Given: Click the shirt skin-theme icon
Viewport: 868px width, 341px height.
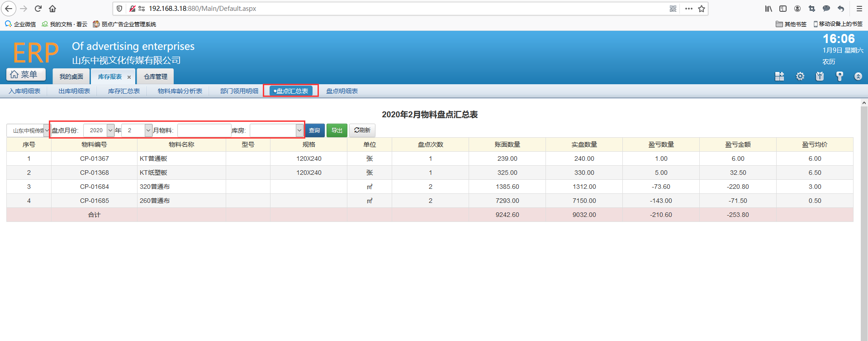Looking at the screenshot, I should 820,77.
